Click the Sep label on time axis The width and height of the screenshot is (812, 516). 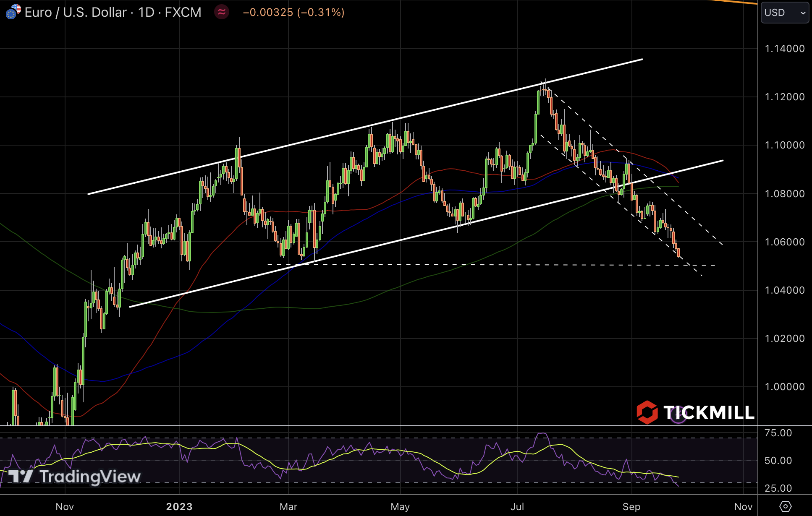point(631,507)
